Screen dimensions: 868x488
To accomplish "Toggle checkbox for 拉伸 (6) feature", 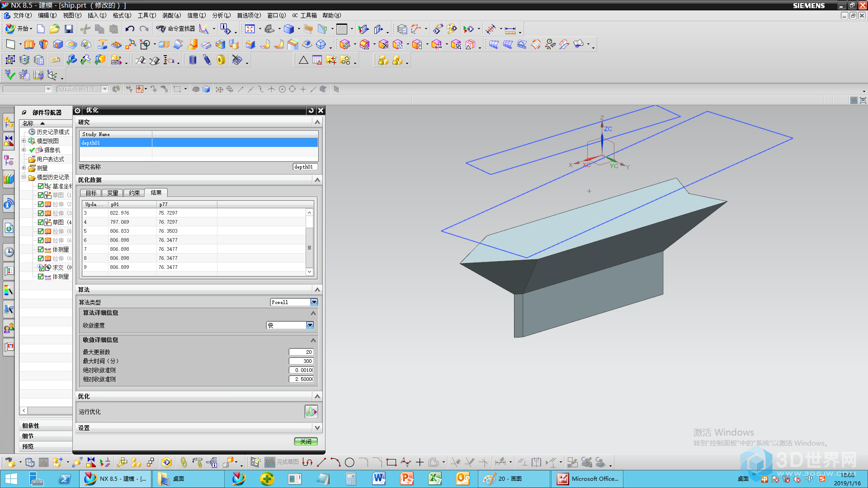I will coord(41,240).
